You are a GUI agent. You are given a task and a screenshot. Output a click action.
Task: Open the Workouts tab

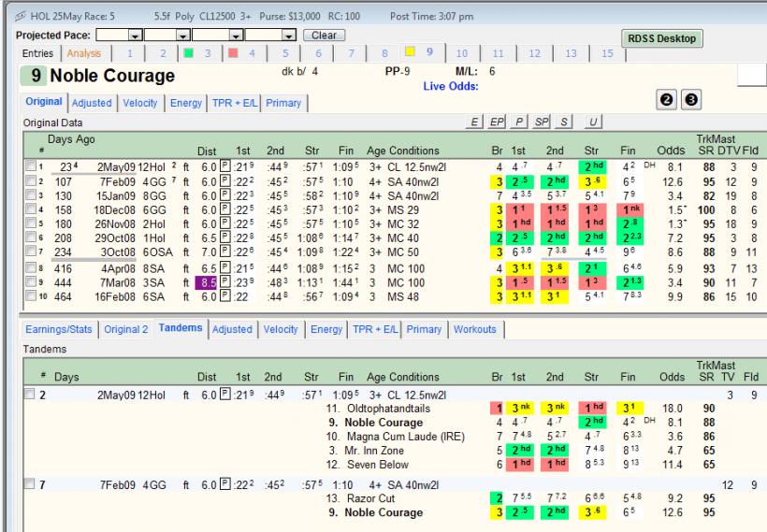(474, 329)
